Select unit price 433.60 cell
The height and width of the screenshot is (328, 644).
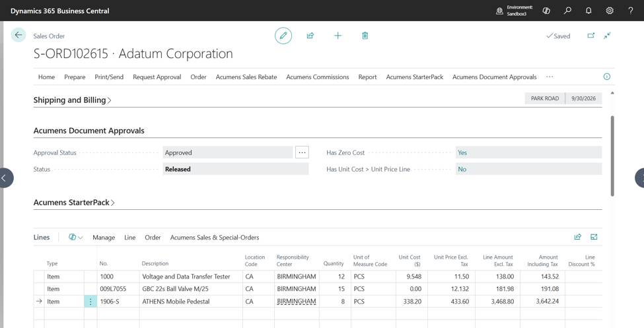(x=451, y=302)
